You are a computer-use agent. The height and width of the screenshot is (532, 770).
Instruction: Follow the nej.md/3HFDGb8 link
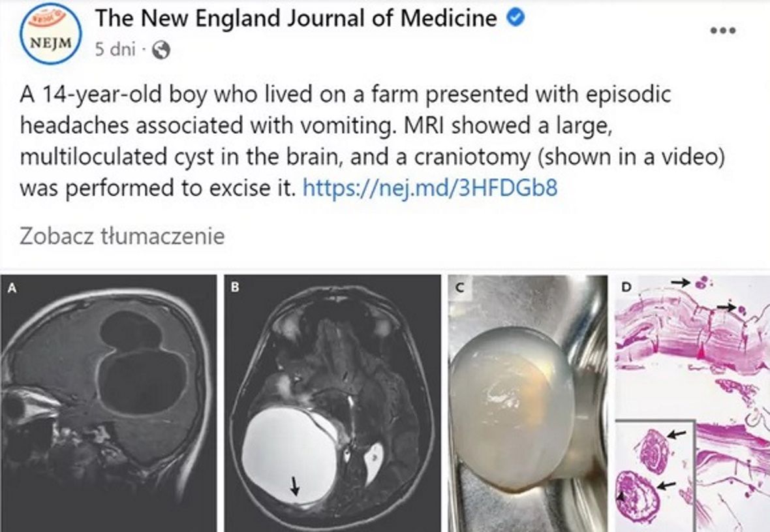431,189
